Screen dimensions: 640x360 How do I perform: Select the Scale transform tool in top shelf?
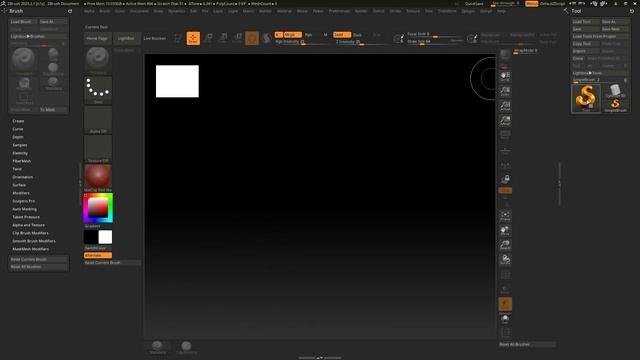[x=223, y=38]
